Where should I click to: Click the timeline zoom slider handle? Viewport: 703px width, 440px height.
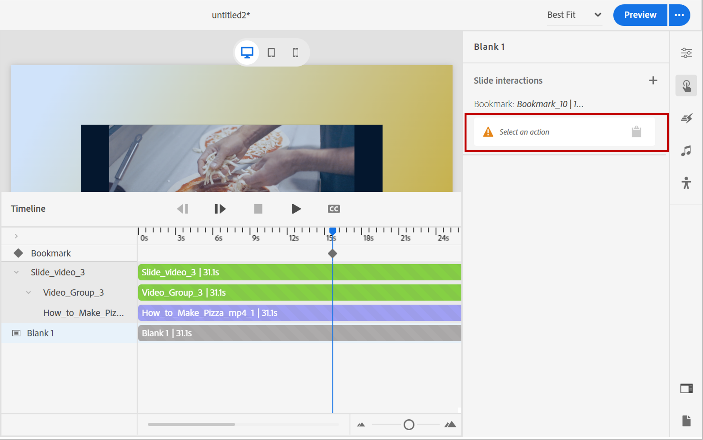(409, 425)
